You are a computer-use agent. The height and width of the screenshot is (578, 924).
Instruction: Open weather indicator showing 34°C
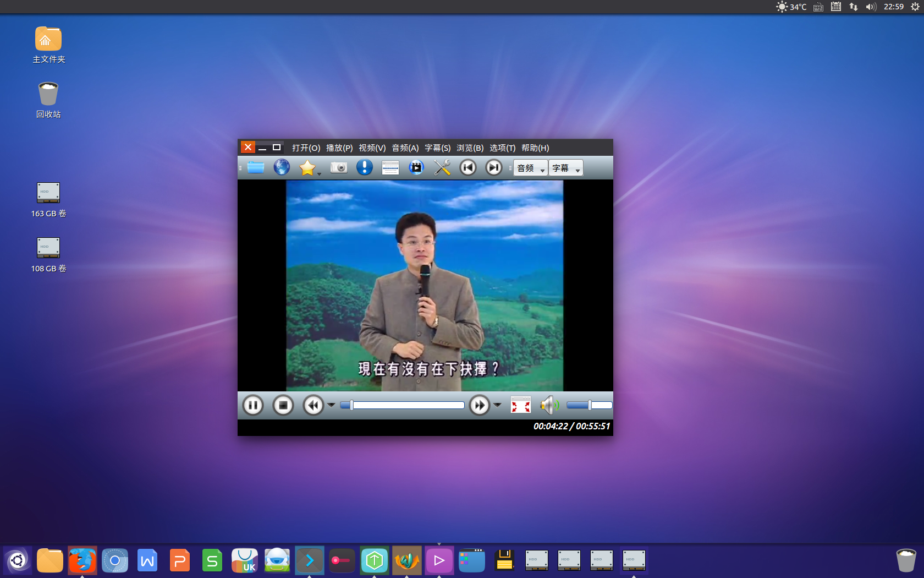coord(791,7)
